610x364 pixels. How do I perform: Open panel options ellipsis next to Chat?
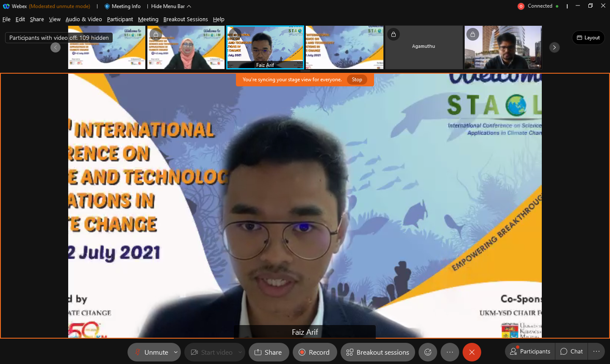(596, 351)
